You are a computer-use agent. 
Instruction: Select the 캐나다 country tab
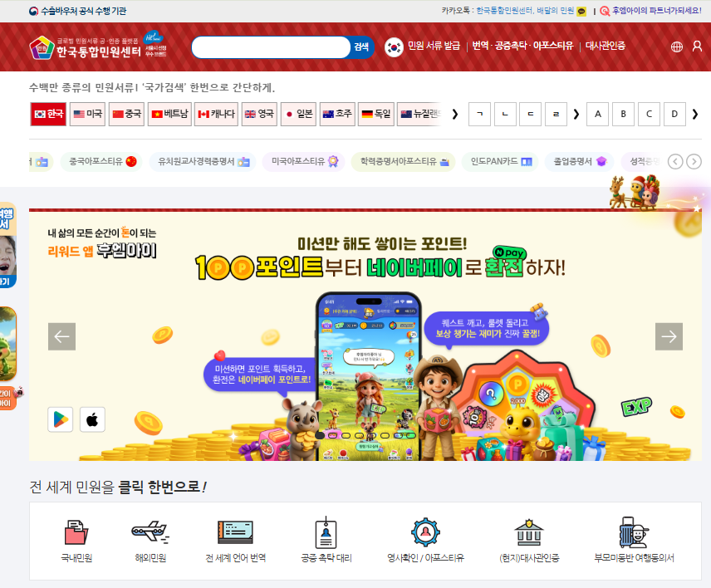click(x=216, y=114)
